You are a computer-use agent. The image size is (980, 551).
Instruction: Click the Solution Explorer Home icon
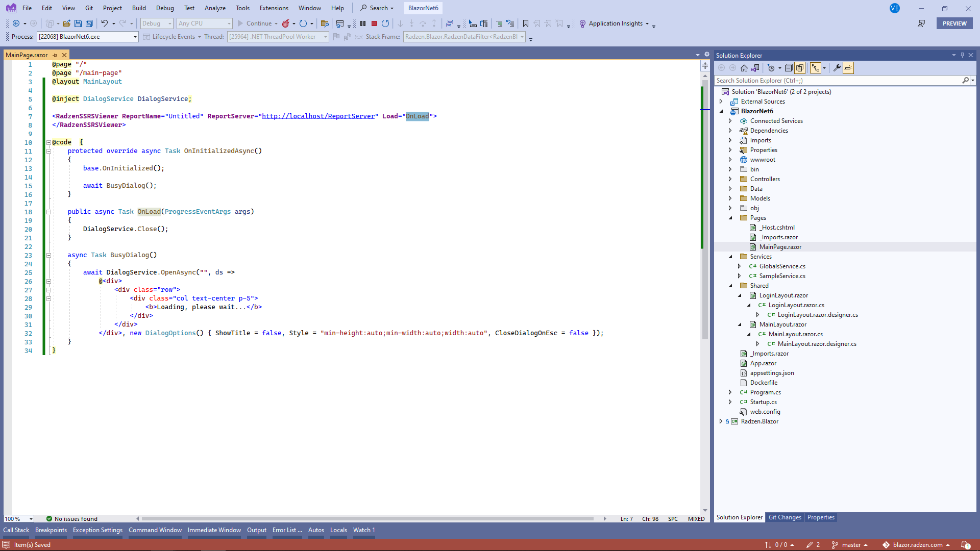(x=744, y=68)
